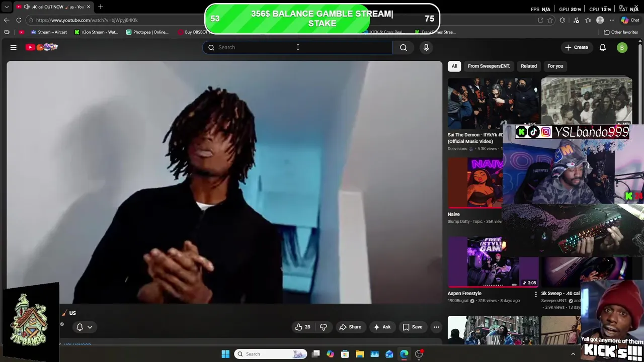
Task: Open FrankDimes Stream bookmark
Action: click(x=435, y=32)
